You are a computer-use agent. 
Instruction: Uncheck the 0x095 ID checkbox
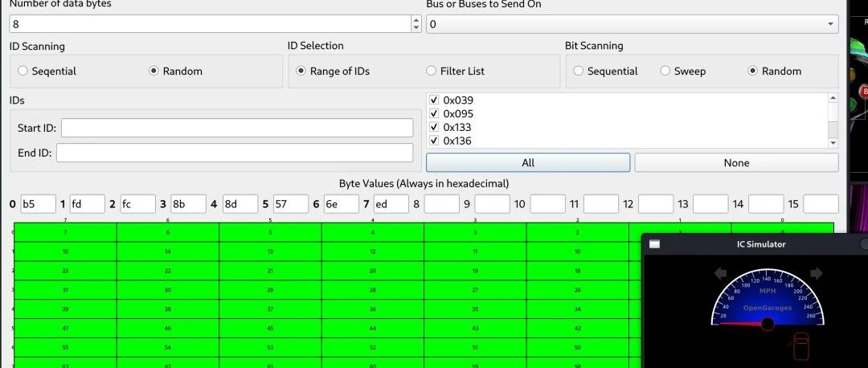(434, 113)
